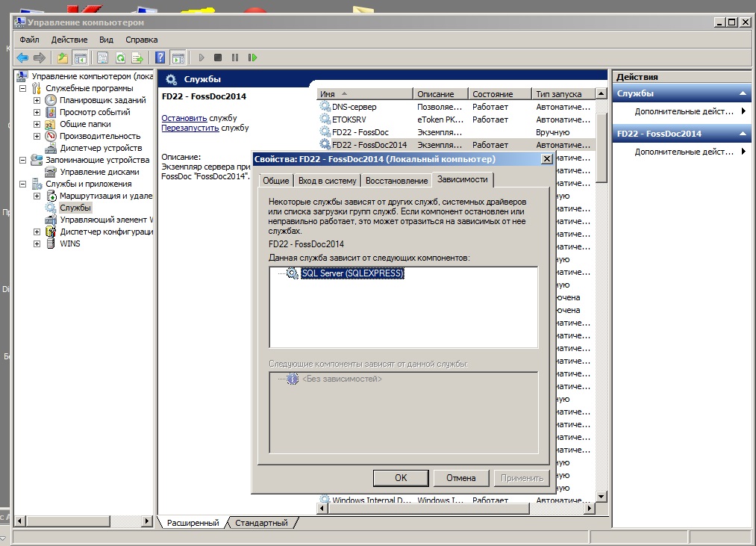The image size is (756, 546).
Task: Click the Управление дисками icon
Action: click(51, 172)
